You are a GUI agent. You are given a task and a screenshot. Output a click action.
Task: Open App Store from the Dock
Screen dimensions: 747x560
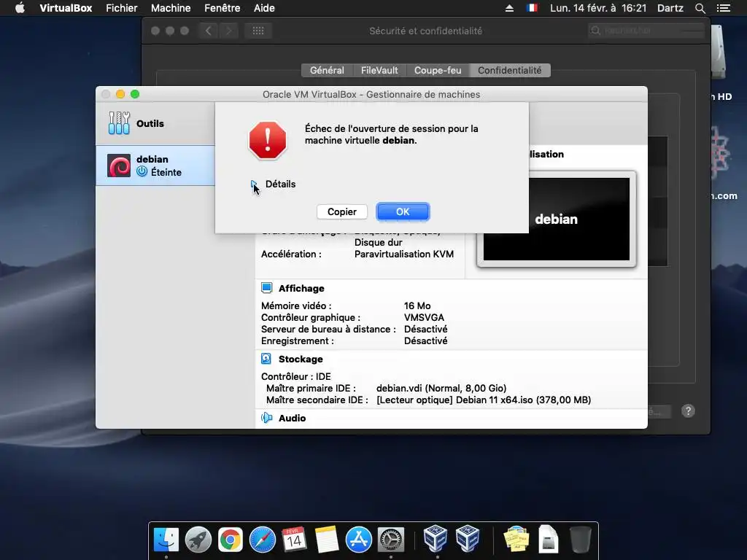[x=359, y=540]
